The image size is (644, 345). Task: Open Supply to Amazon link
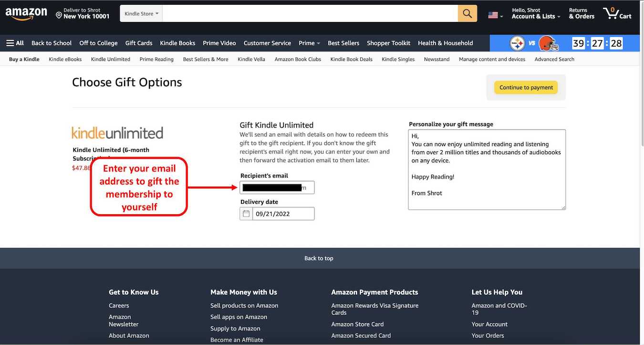coord(235,328)
